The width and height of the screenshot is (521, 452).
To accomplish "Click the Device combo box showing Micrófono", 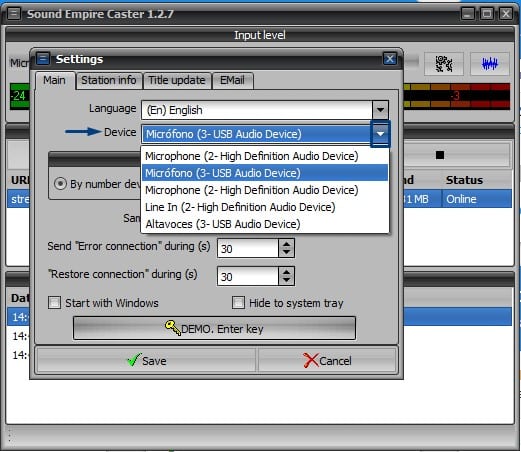I will pos(257,134).
